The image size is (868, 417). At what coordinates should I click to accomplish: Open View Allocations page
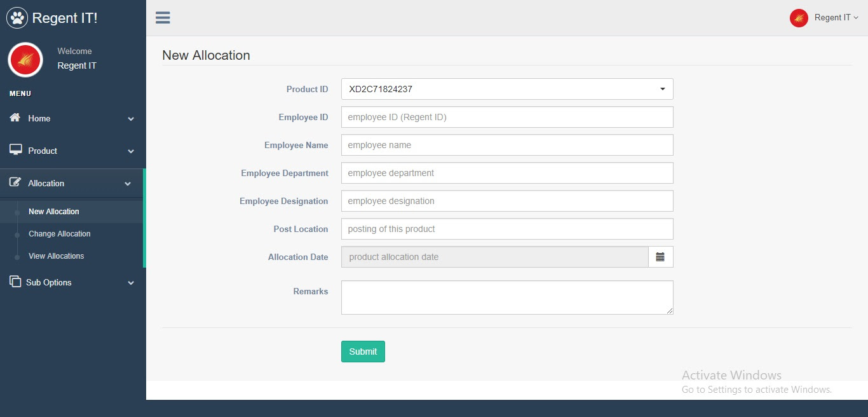[x=57, y=256]
